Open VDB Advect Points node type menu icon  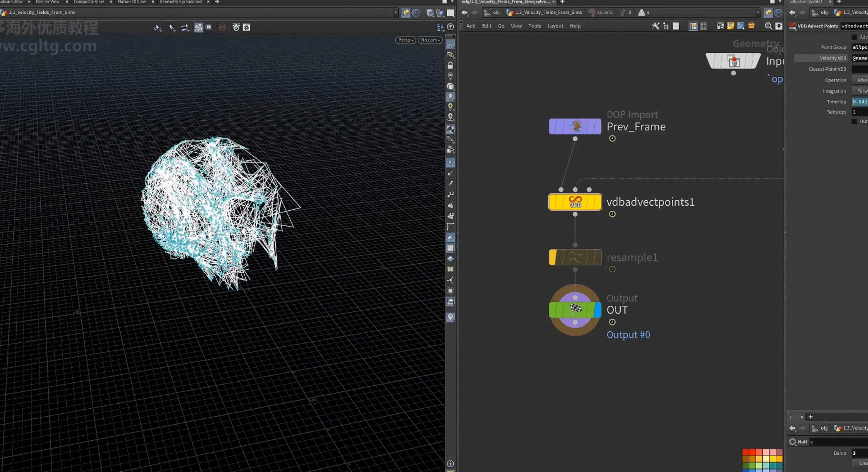(x=793, y=26)
